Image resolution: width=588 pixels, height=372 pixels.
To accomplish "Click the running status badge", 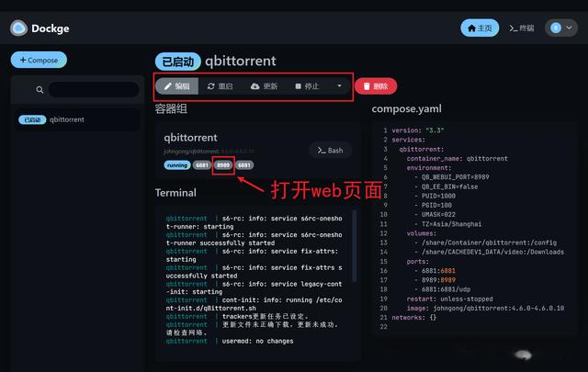I will (x=177, y=165).
